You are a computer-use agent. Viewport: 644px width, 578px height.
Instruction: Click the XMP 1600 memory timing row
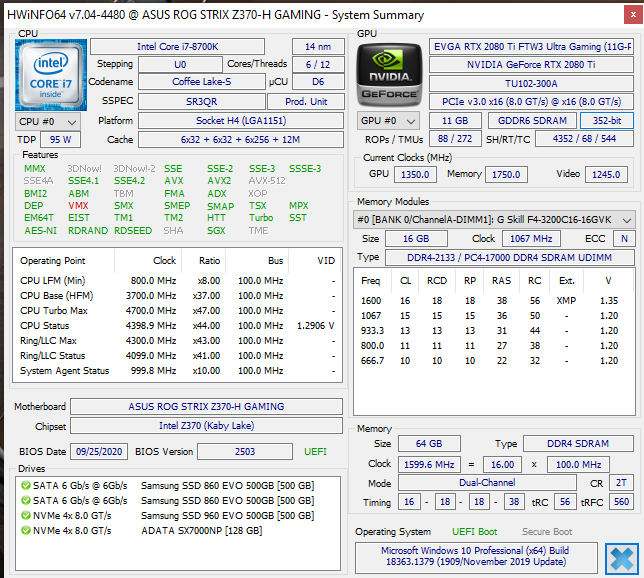pos(494,301)
